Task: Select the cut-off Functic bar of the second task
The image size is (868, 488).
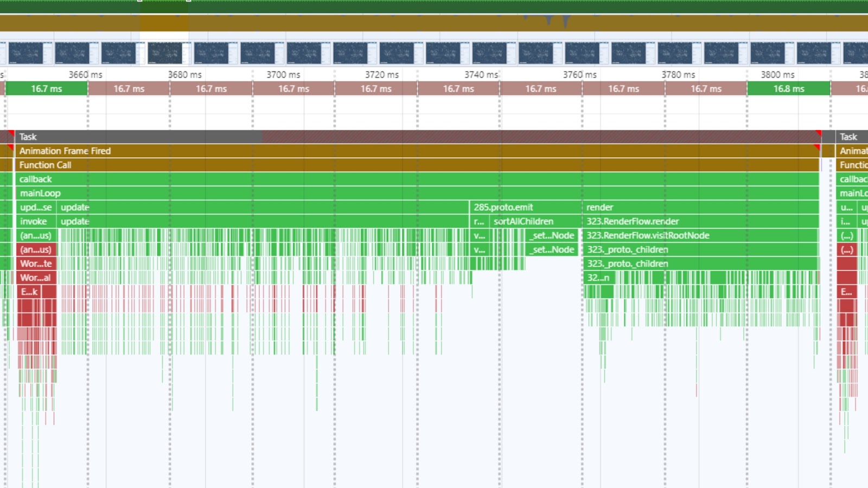Action: pos(852,165)
